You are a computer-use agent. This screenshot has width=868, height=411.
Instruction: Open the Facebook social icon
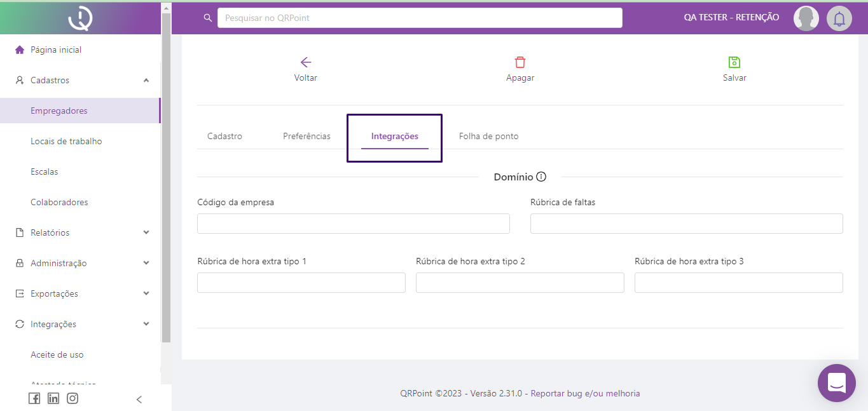pos(34,398)
